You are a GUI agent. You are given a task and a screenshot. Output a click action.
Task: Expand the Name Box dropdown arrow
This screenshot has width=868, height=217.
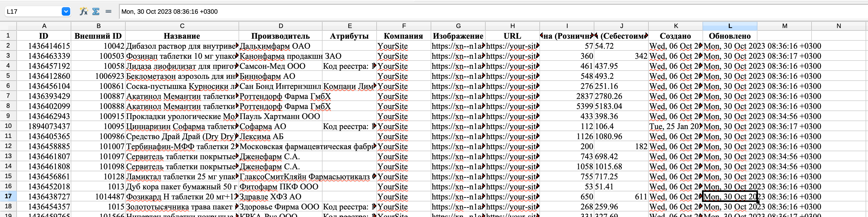click(66, 11)
